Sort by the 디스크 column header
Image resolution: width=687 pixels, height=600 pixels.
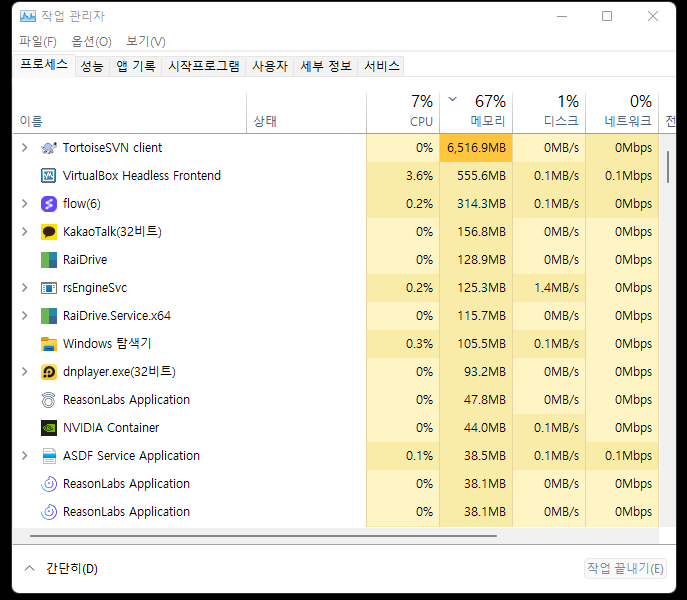[x=549, y=113]
